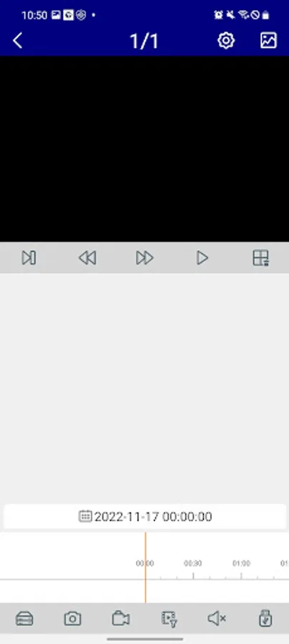The width and height of the screenshot is (289, 644).
Task: Tap the black video preview pane
Action: click(x=144, y=149)
